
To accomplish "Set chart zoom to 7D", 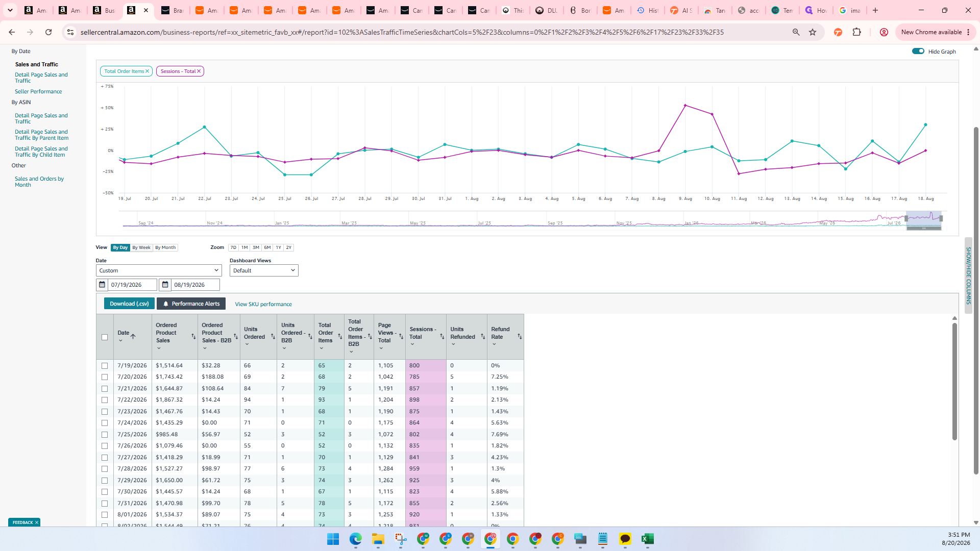I will point(233,247).
